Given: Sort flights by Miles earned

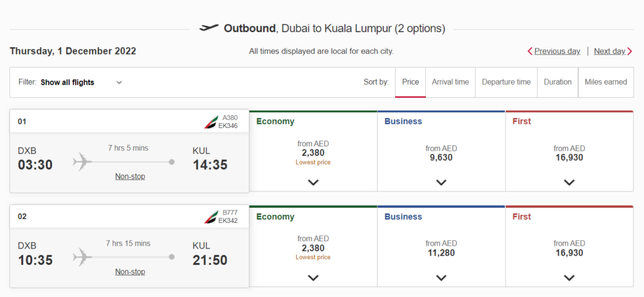Looking at the screenshot, I should 606,82.
